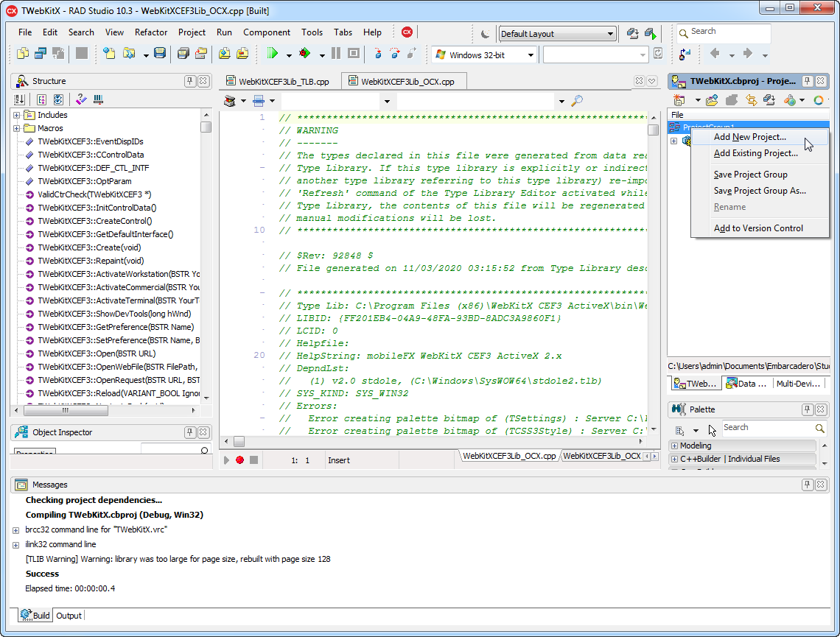Viewport: 840px width, 637px height.
Task: Switch to WebKitXCEF3Lib_TLB.cpp editor tab
Action: click(279, 81)
